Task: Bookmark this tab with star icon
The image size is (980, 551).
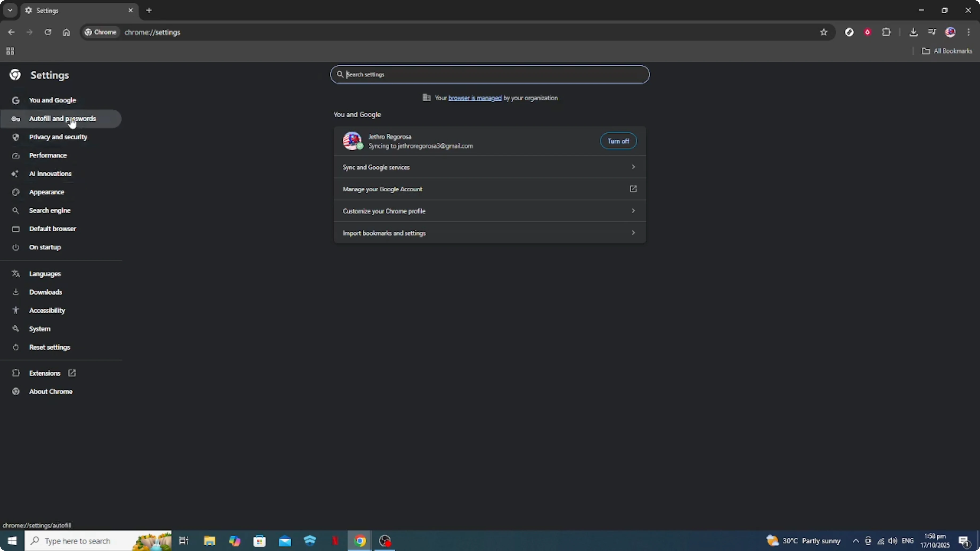Action: [824, 32]
